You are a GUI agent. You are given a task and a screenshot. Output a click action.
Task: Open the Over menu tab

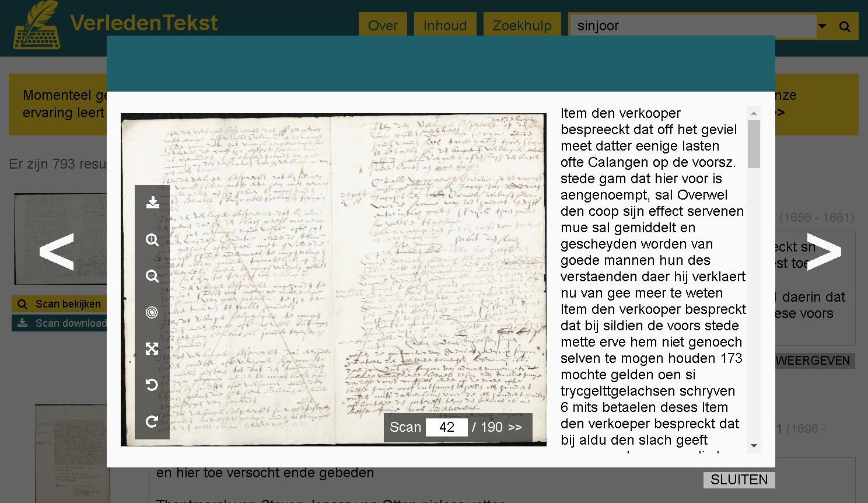click(383, 26)
